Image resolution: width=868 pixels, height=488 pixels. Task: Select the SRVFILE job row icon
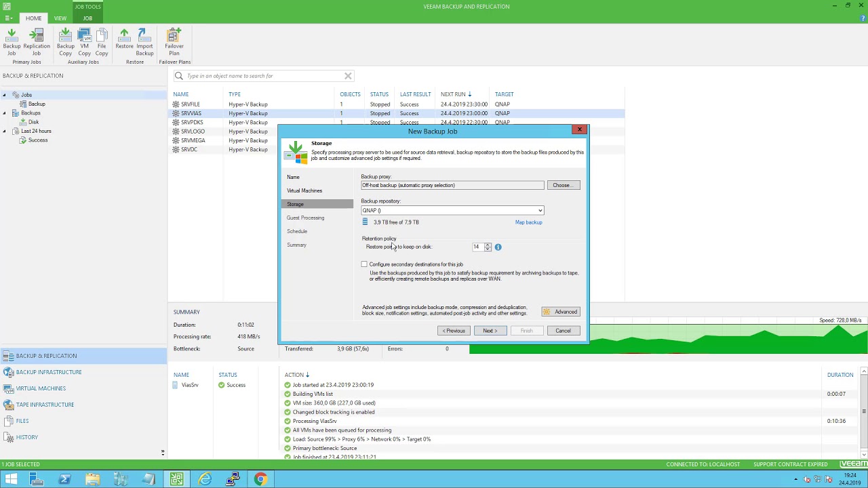tap(176, 104)
